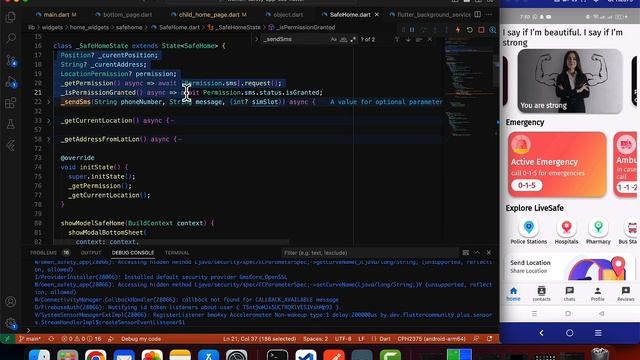The height and width of the screenshot is (360, 640).
Task: Change UTF-8 encoding in status bar
Action: tap(343, 339)
